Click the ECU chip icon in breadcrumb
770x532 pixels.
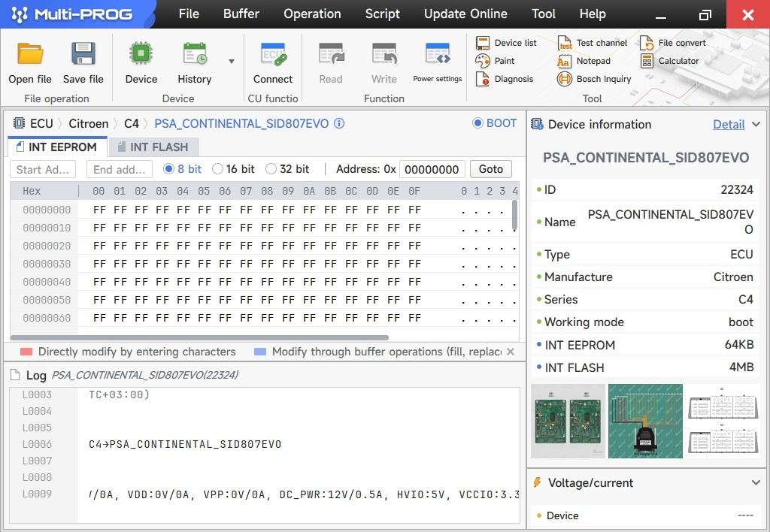point(19,123)
